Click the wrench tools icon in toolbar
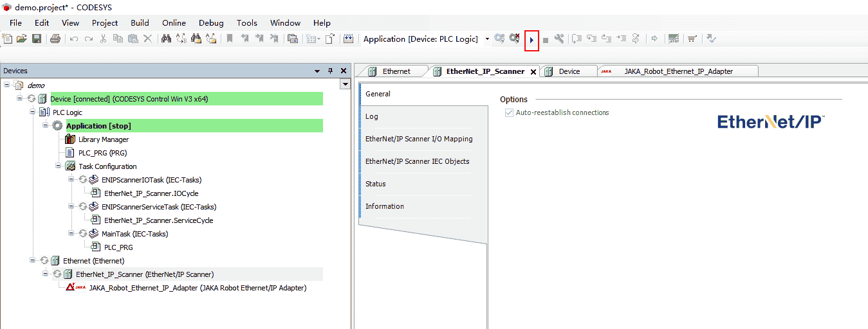Screen dimensions: 868x329 click(x=559, y=39)
